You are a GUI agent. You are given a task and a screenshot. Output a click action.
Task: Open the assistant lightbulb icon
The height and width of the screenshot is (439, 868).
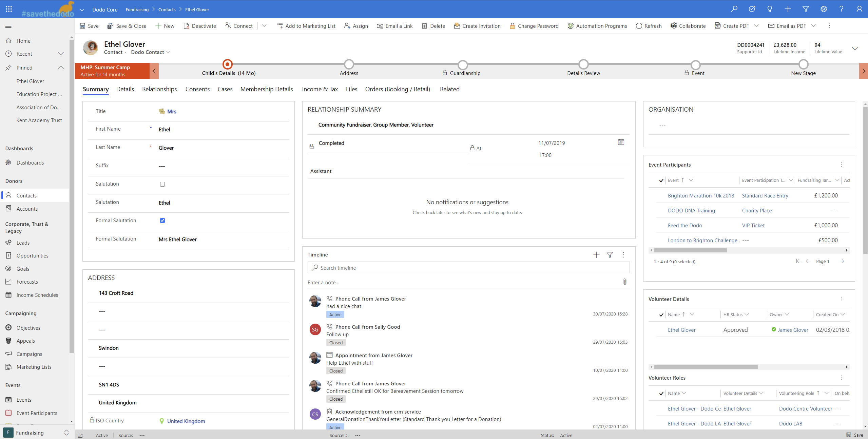[x=770, y=9]
